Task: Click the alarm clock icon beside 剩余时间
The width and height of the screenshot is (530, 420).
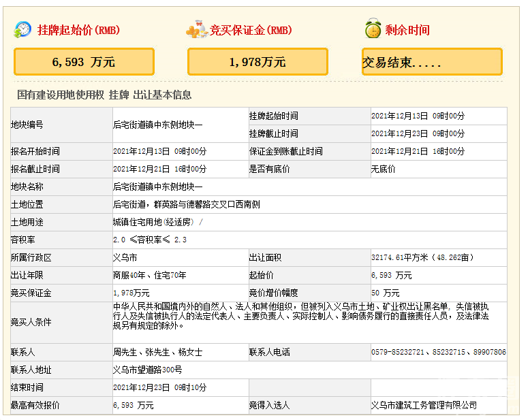Action: (x=372, y=30)
